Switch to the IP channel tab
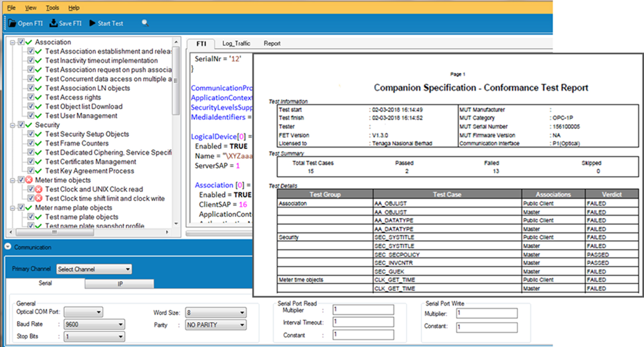 [120, 284]
